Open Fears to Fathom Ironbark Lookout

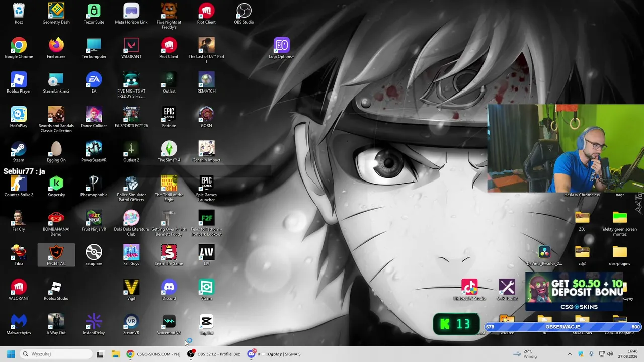point(206,223)
